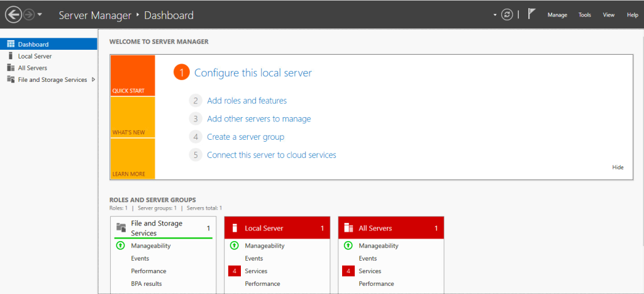Select the QUICK START tile
The image size is (644, 294).
pyautogui.click(x=133, y=76)
